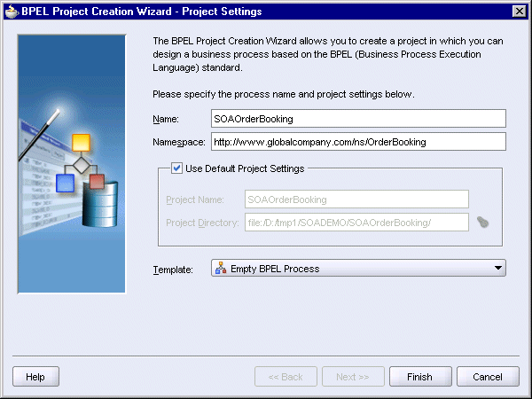Click the Project Name text field

coord(356,199)
